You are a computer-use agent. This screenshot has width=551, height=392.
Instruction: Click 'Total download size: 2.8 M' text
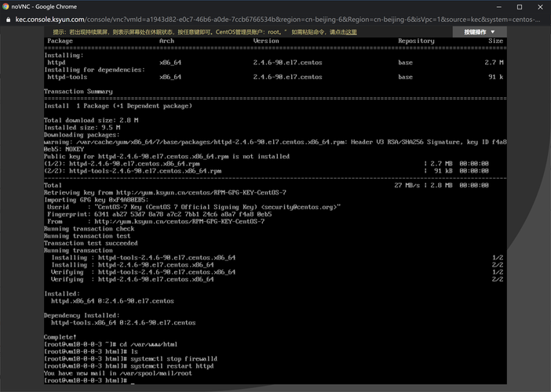coord(91,121)
